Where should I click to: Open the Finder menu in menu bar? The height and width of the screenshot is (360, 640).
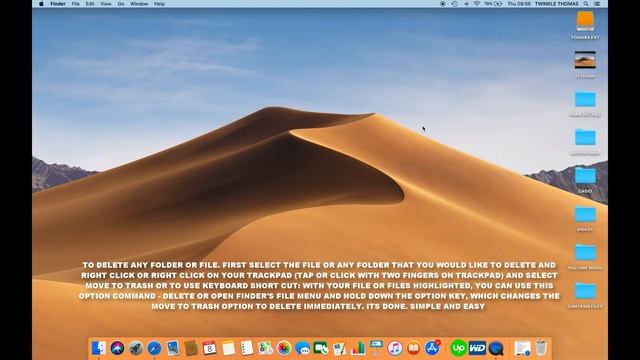tap(58, 4)
